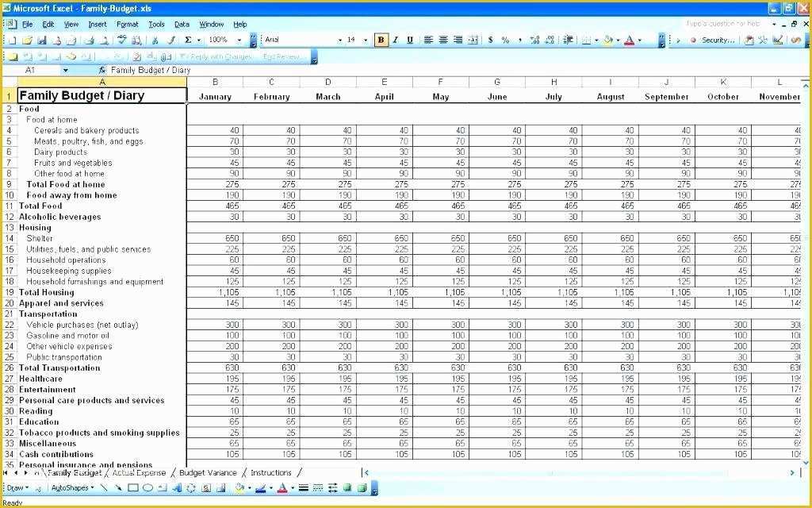Go to the first sheet tab arrow
Viewport: 812px width, 508px height.
point(6,473)
